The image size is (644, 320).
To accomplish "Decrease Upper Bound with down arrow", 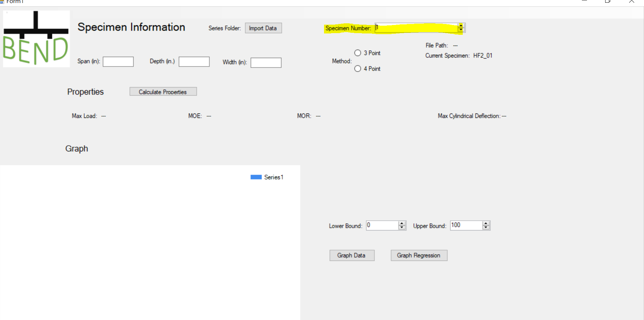I will coord(486,227).
